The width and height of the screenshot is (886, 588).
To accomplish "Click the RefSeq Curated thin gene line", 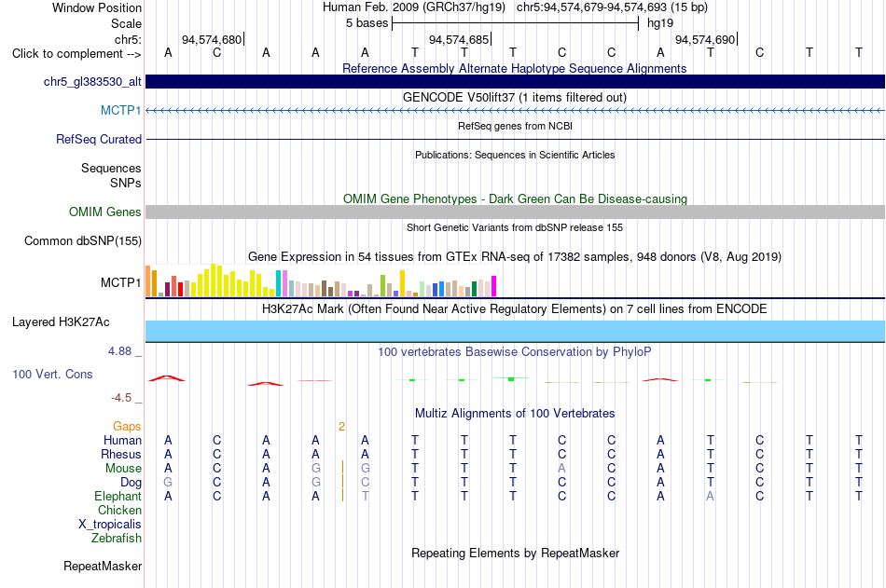I will (x=515, y=139).
